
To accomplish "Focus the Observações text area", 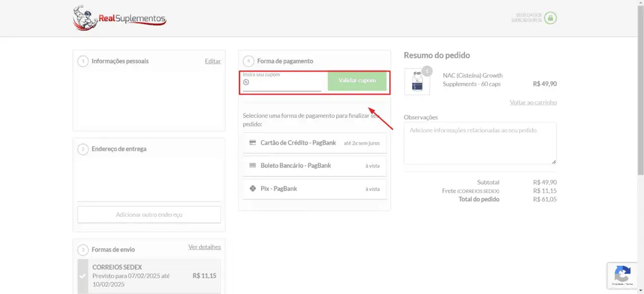I will [x=480, y=143].
